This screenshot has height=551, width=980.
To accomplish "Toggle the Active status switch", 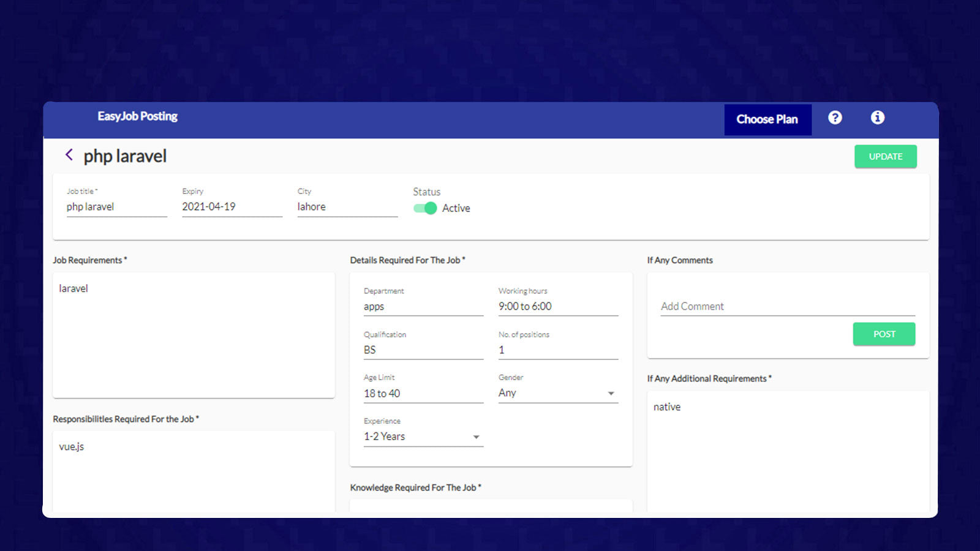I will pos(425,208).
